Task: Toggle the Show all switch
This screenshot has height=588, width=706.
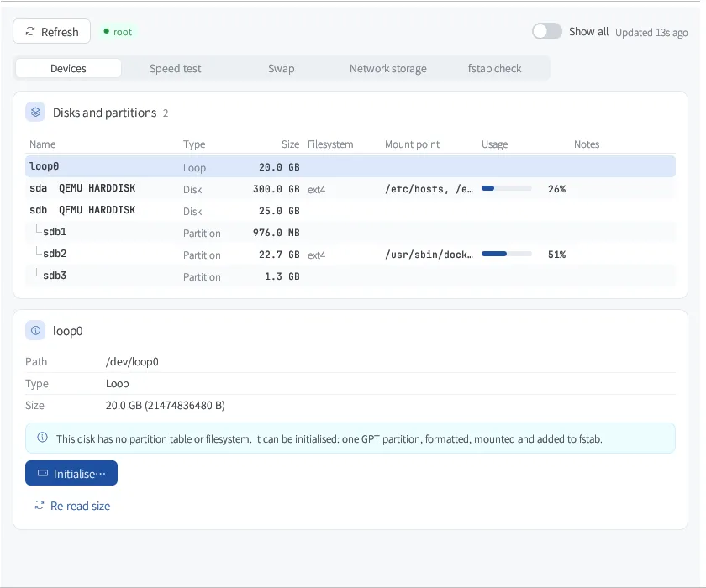Action: (x=546, y=31)
